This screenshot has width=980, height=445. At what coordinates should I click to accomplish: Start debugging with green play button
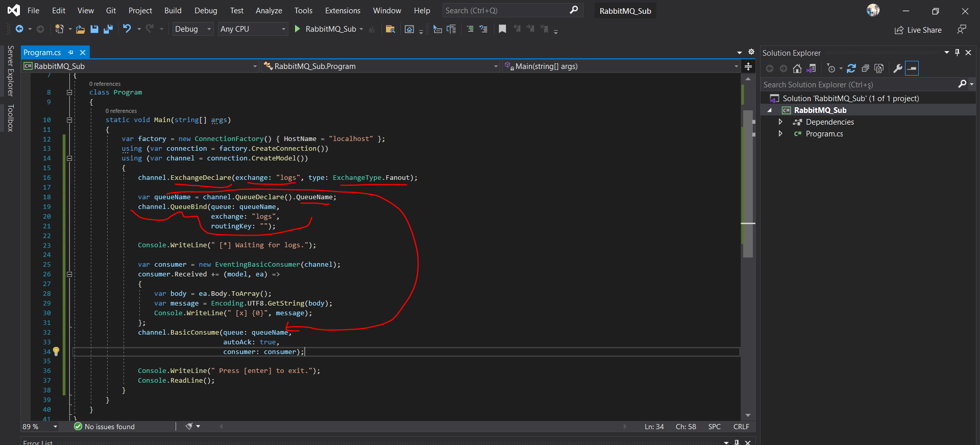click(298, 29)
